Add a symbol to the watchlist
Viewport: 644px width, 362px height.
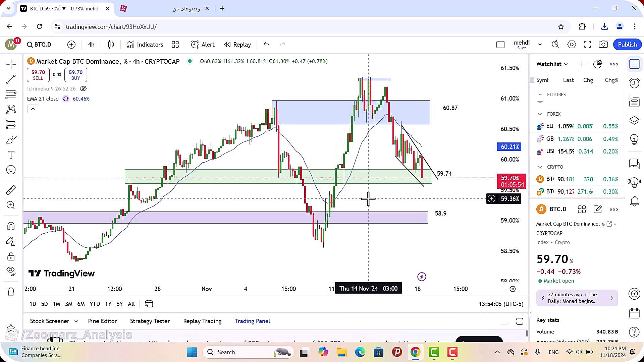pos(582,64)
